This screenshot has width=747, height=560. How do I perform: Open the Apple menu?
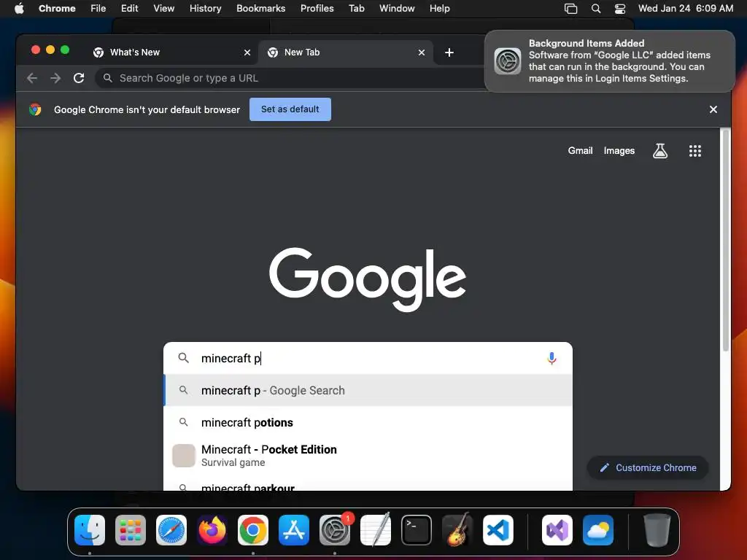click(19, 9)
